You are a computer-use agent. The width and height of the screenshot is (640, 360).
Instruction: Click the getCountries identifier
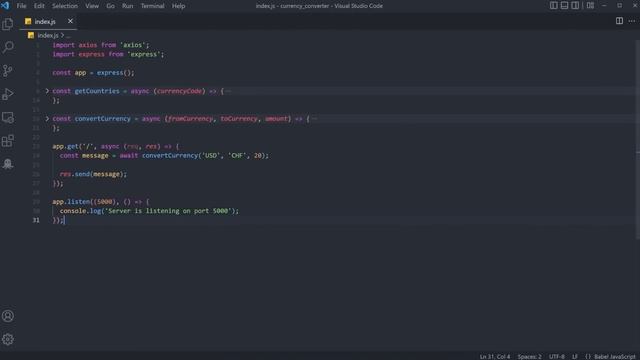[x=97, y=91]
